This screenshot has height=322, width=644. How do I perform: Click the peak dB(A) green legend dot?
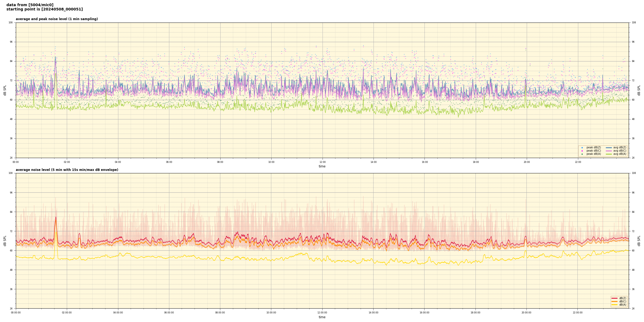(582, 154)
